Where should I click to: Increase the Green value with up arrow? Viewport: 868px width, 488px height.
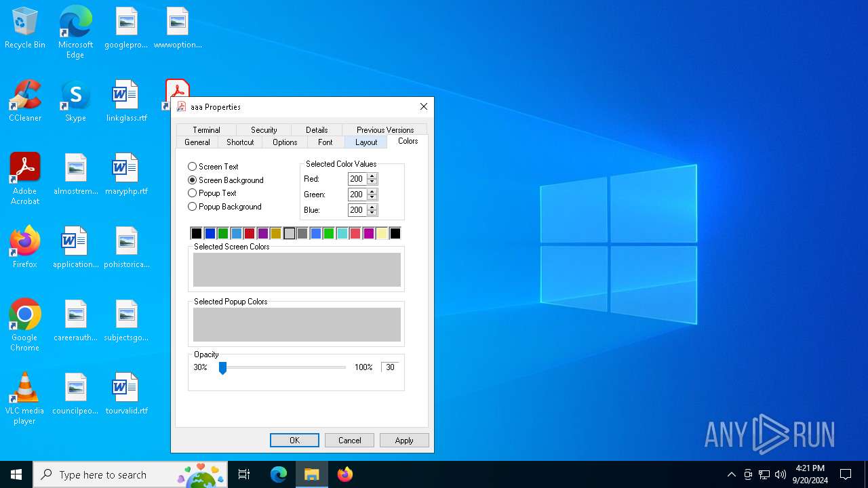coord(372,191)
